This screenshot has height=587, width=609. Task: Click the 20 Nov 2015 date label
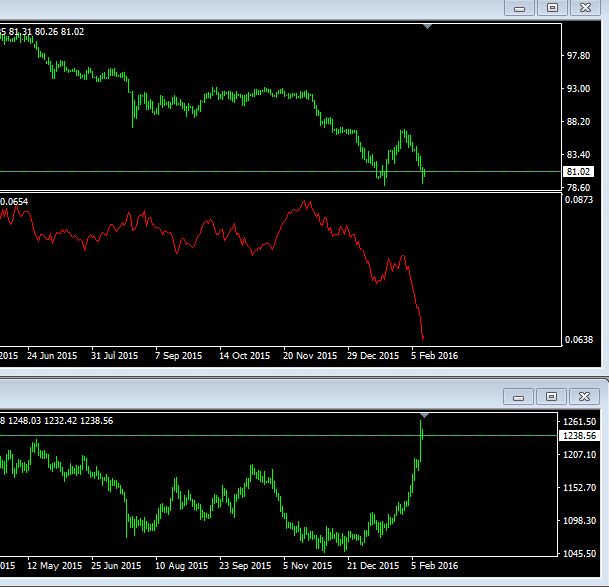click(310, 356)
